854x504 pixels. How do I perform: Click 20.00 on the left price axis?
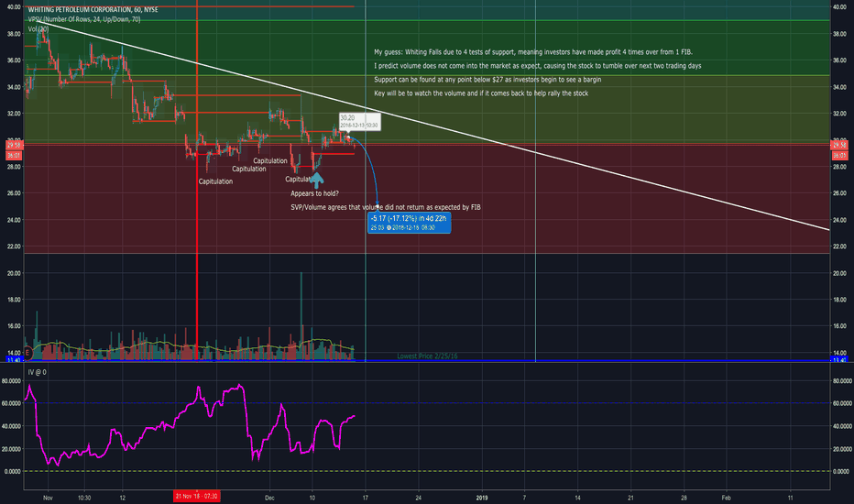point(14,273)
